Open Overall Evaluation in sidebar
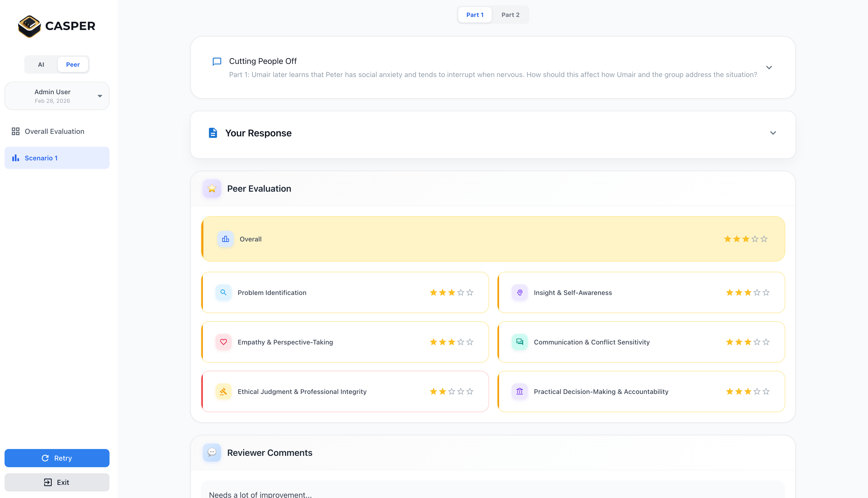 [54, 131]
